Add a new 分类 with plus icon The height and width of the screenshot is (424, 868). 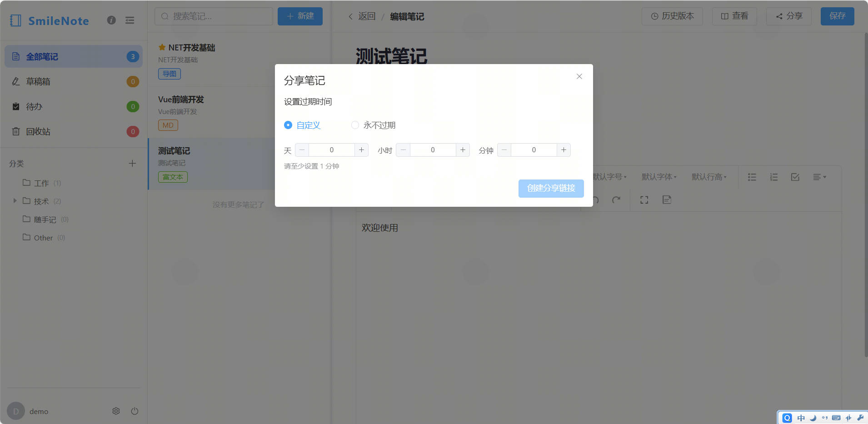132,163
